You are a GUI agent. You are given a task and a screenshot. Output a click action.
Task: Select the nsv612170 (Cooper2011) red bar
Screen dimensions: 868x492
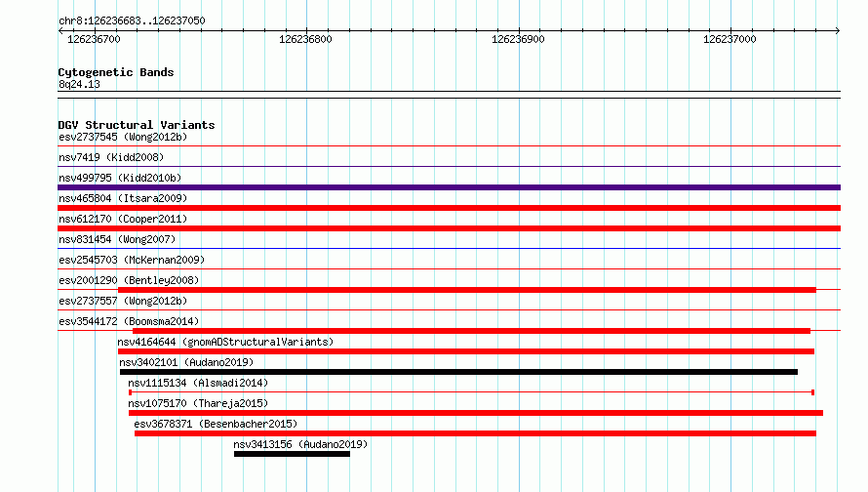tap(449, 228)
